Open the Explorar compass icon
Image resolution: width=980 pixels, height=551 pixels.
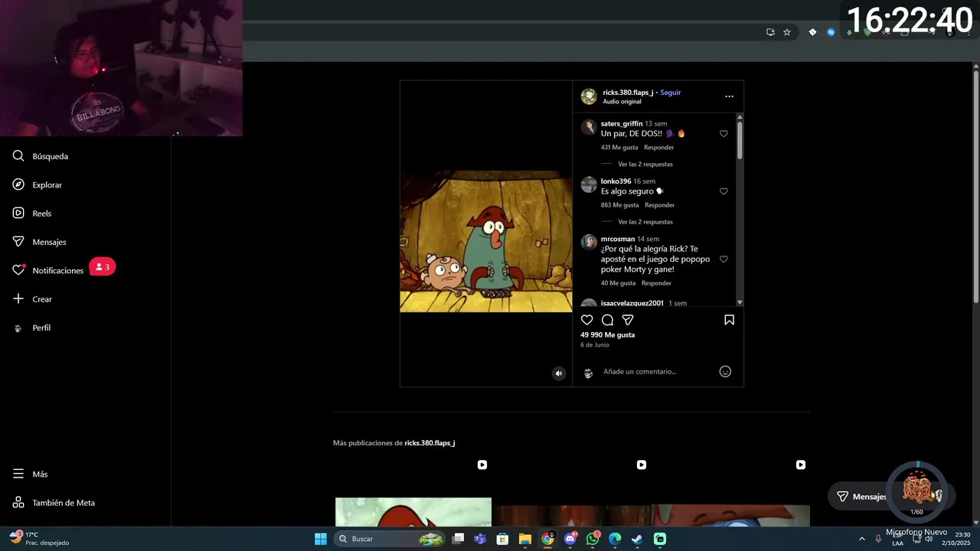[18, 184]
